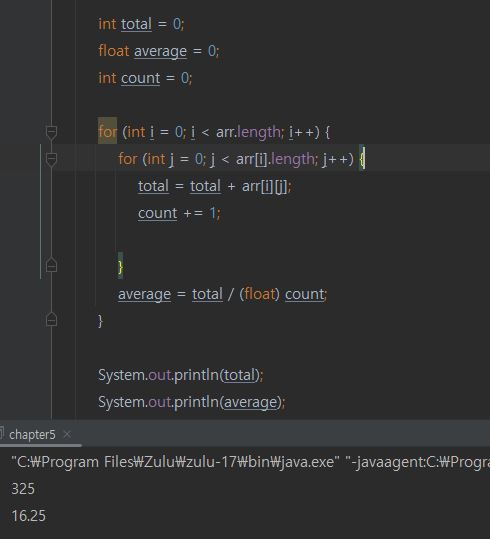The width and height of the screenshot is (490, 539).
Task: Close the chapter5 run tab
Action: pos(67,434)
